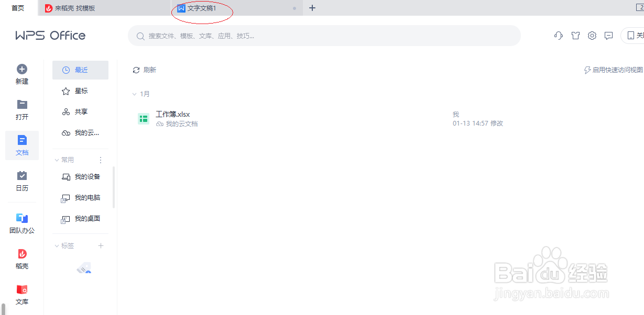Open 工作簿.xlsx from recent files
Image resolution: width=644 pixels, height=315 pixels.
(172, 114)
